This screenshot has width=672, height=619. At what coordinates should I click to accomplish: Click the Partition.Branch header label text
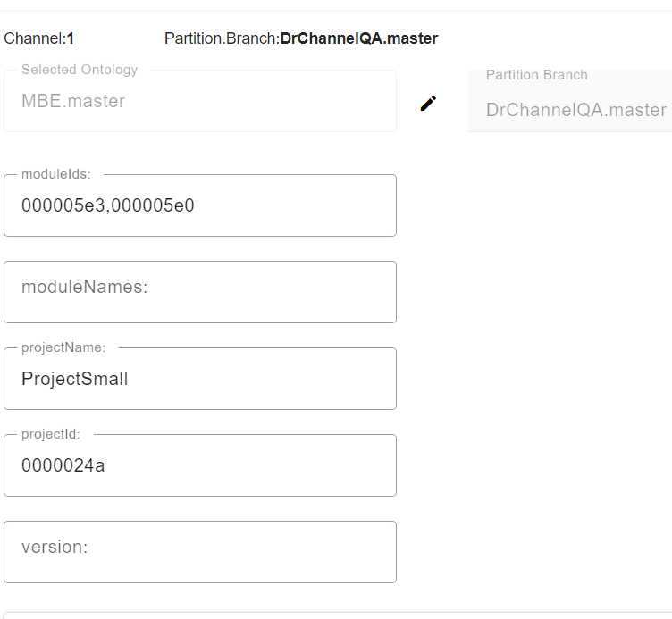click(x=221, y=38)
